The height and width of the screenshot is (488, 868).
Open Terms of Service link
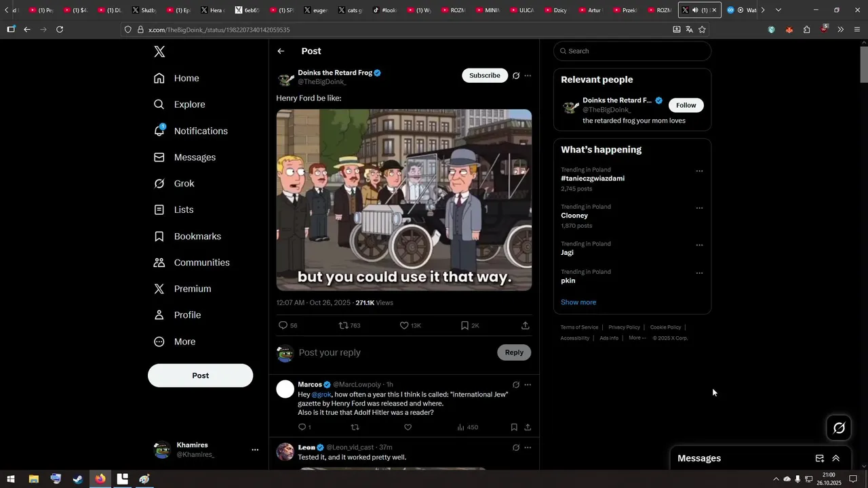579,327
